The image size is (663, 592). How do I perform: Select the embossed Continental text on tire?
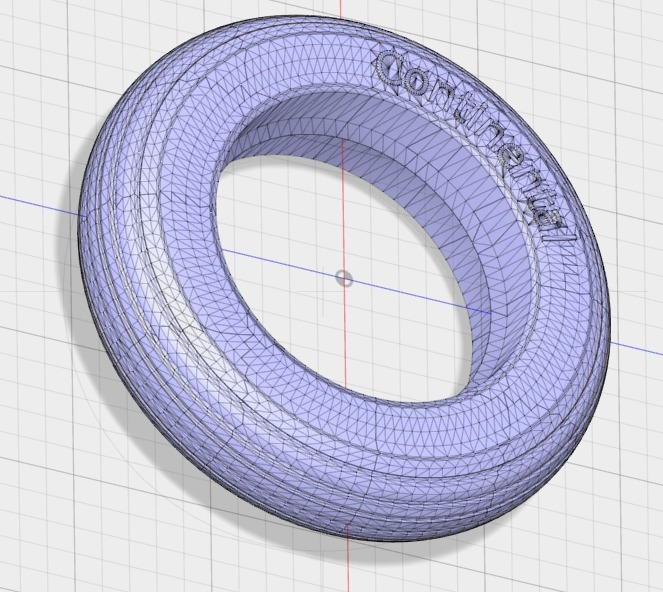(x=476, y=146)
